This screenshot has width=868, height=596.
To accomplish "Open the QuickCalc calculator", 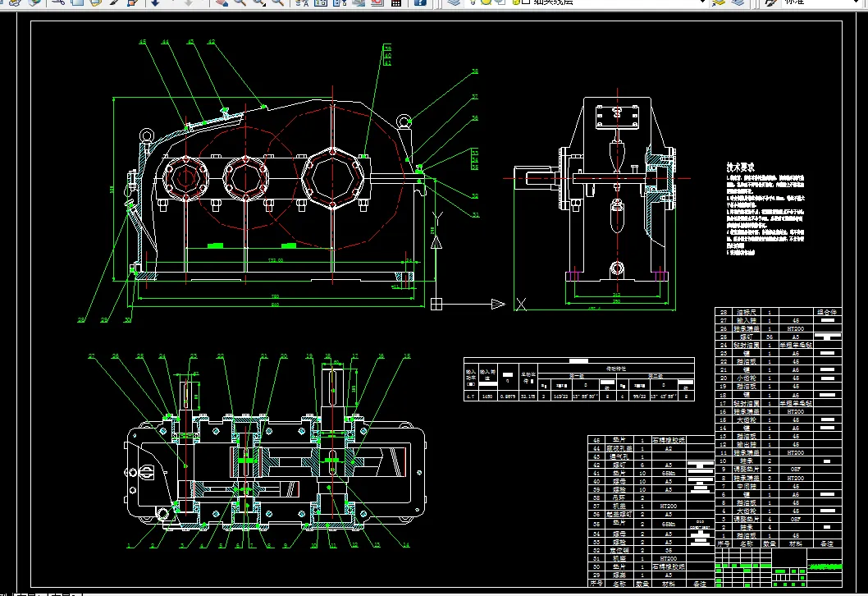I will click(395, 2).
